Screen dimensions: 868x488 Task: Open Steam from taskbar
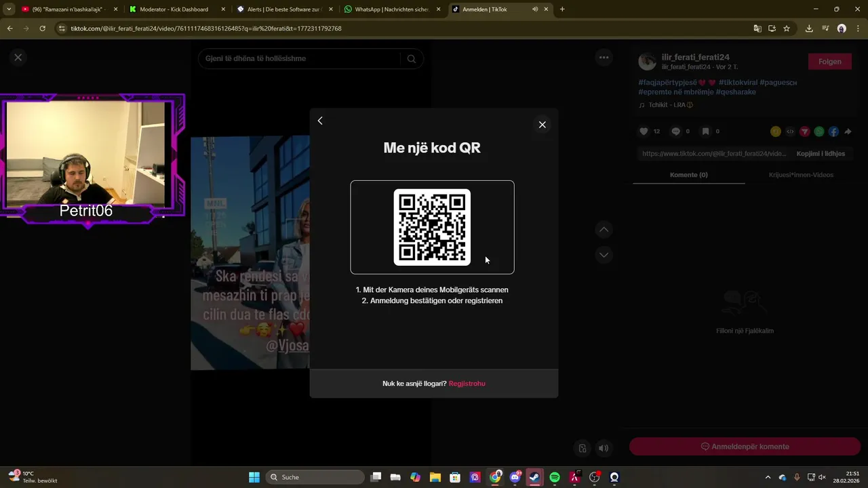[534, 477]
